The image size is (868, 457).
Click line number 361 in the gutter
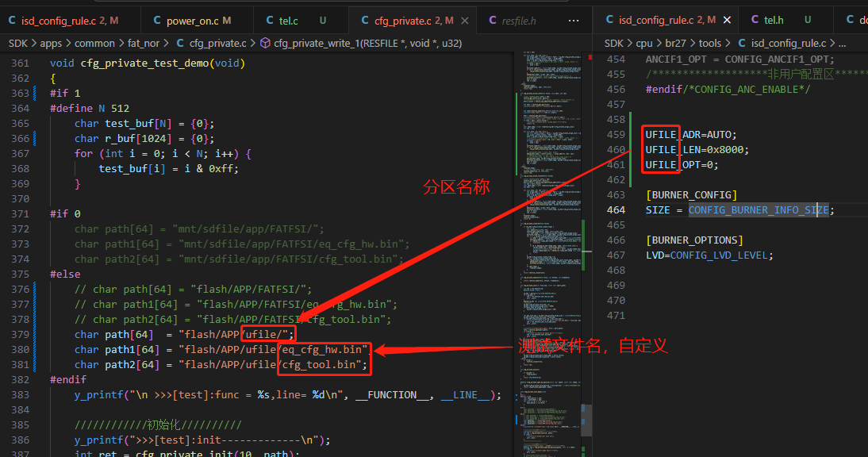(x=20, y=63)
